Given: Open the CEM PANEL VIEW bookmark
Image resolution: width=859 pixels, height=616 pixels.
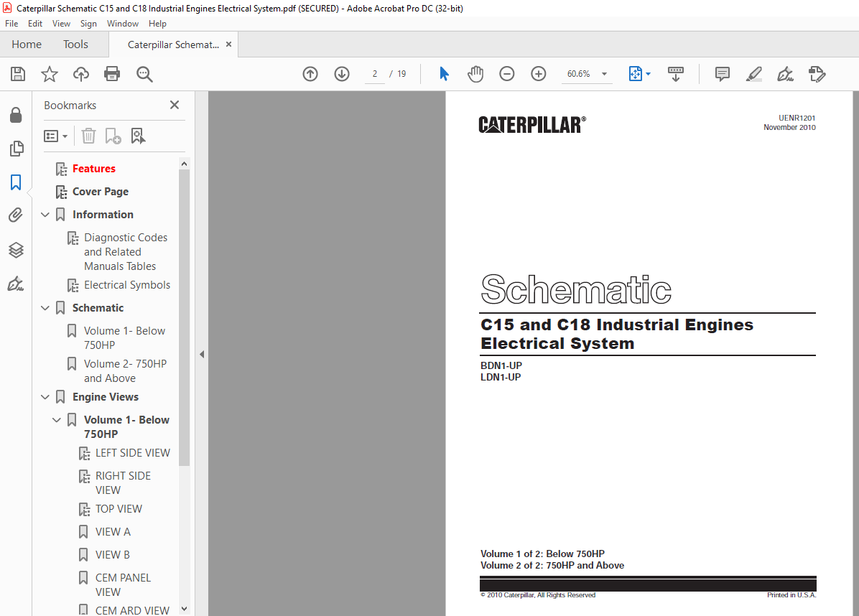Looking at the screenshot, I should tap(124, 585).
